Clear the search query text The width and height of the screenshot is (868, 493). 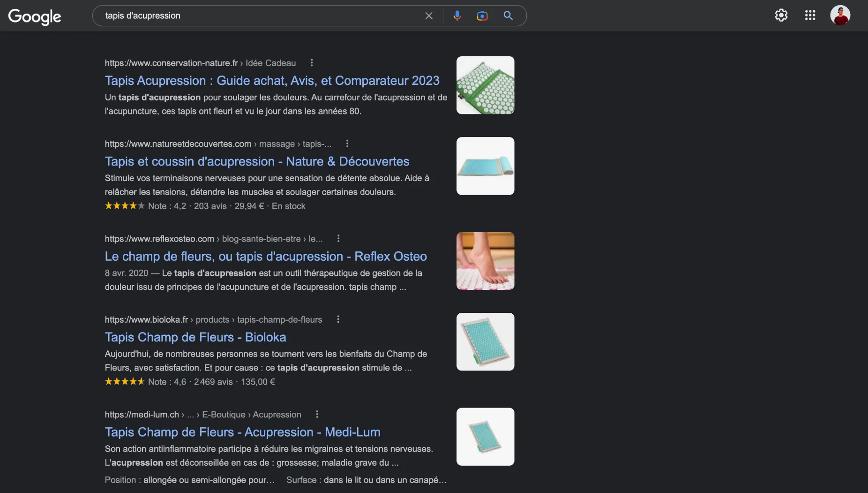click(x=428, y=16)
